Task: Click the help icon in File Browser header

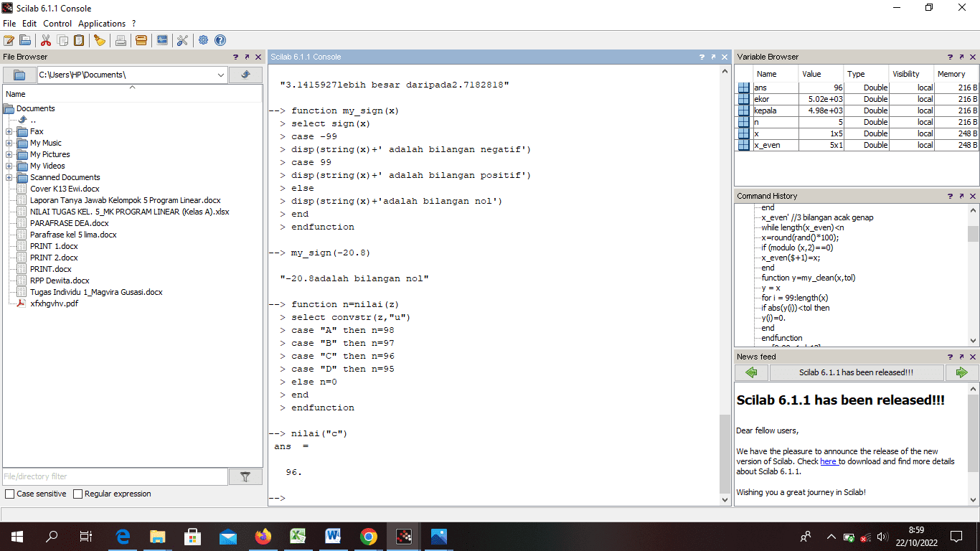Action: [235, 57]
